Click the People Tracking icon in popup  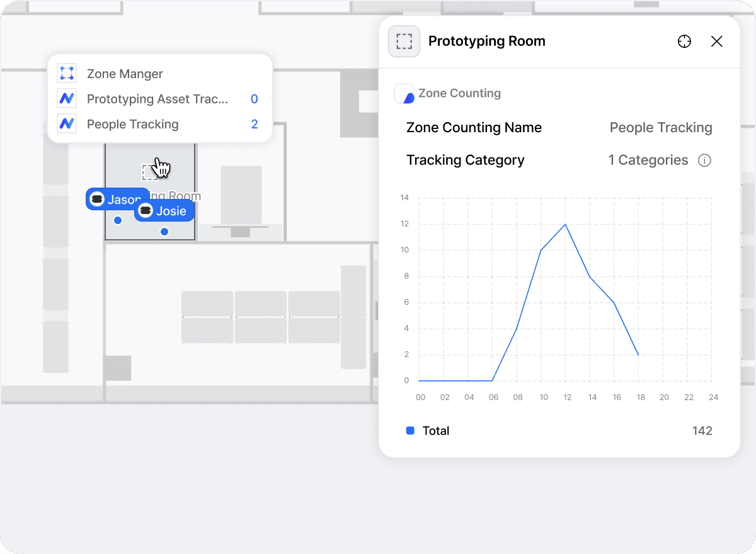pos(67,124)
